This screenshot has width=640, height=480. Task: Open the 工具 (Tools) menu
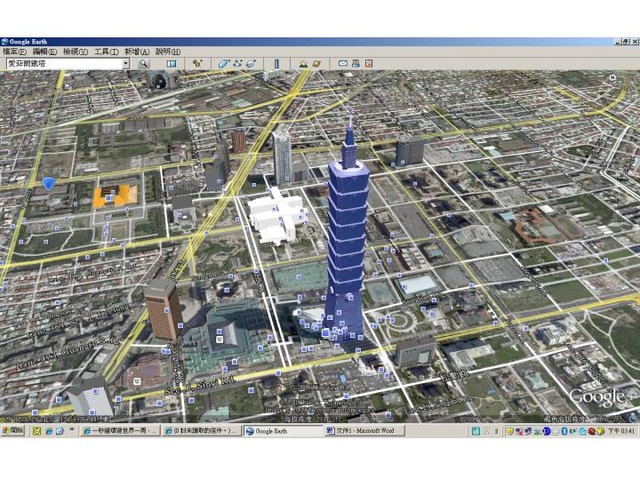pos(106,52)
